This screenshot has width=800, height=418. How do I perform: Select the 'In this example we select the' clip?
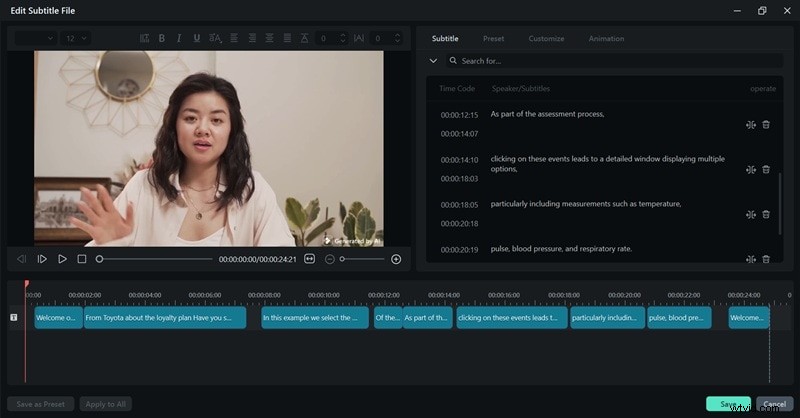[315, 317]
